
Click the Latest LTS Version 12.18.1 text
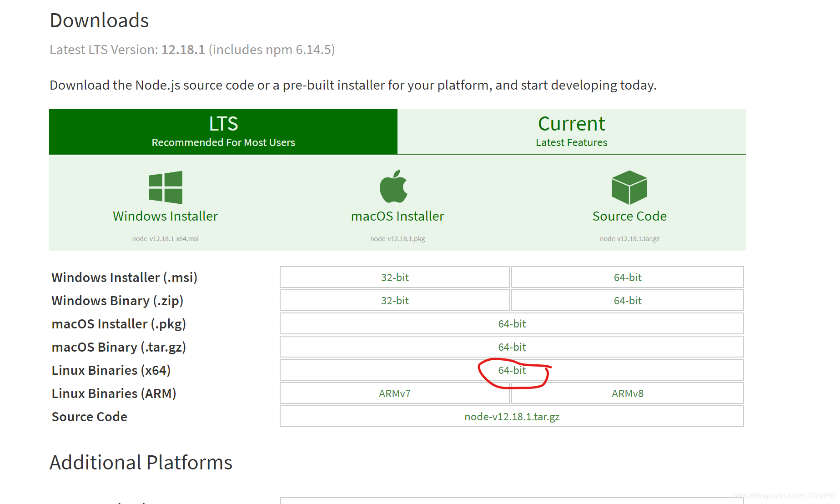(192, 50)
